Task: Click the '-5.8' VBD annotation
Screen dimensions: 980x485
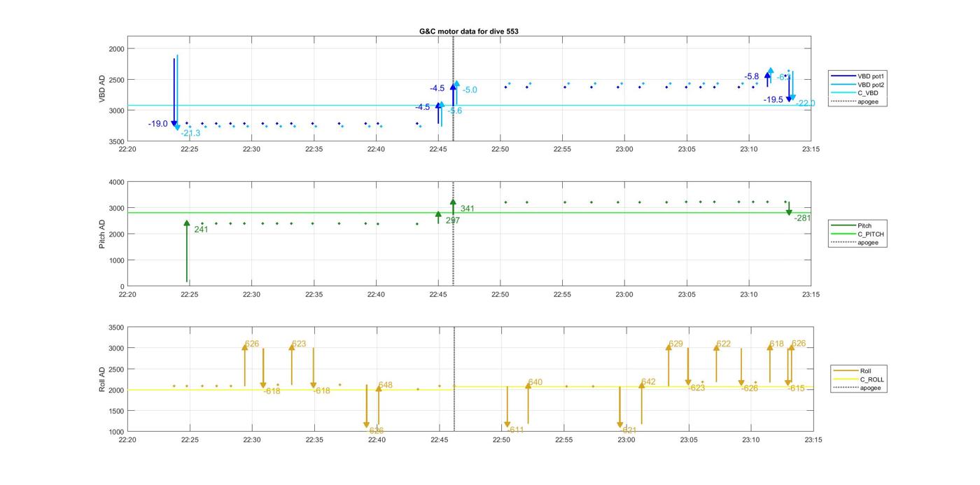Action: pyautogui.click(x=752, y=76)
